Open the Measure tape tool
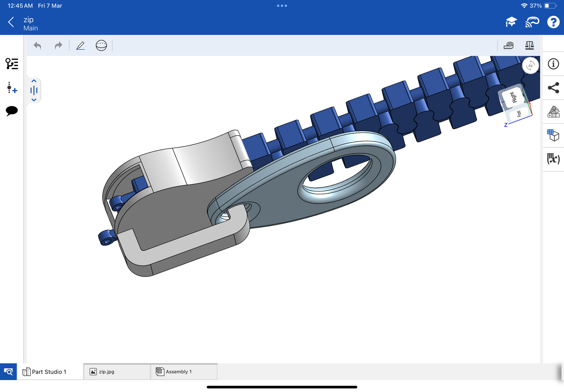The width and height of the screenshot is (564, 392). [508, 46]
